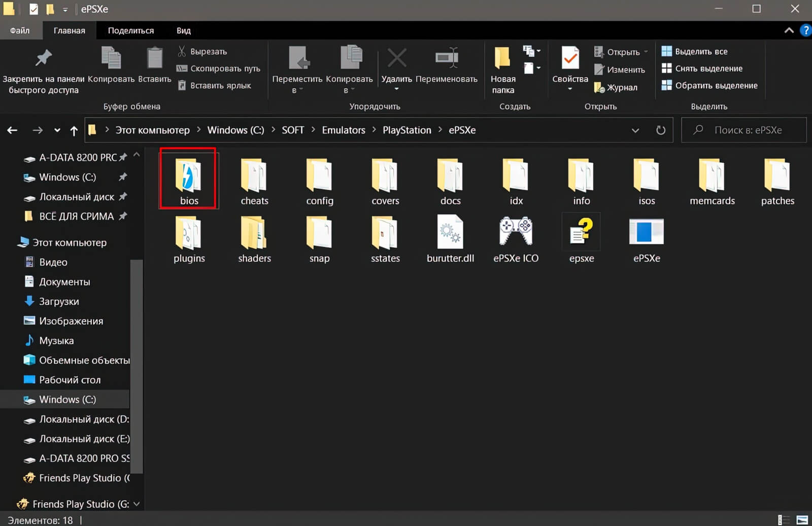The width and height of the screenshot is (812, 526).
Task: Click Вырезать in the ribbon
Action: tap(202, 51)
